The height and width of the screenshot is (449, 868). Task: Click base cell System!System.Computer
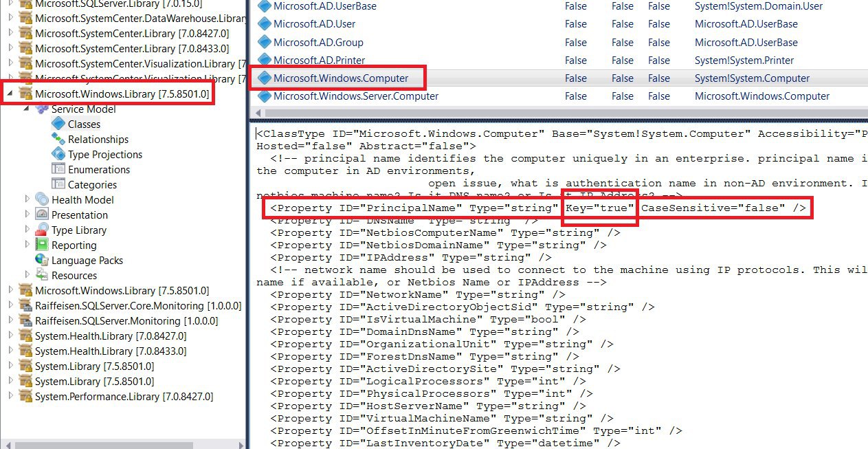(x=753, y=78)
